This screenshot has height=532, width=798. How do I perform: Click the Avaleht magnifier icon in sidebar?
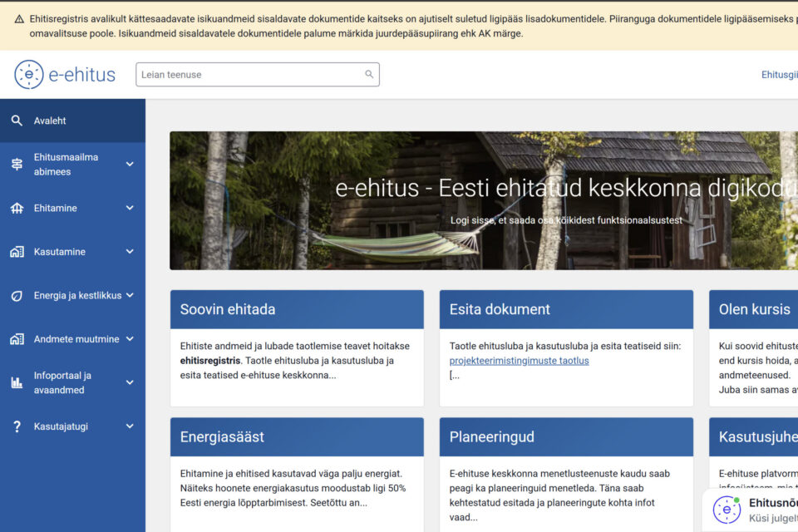tap(17, 121)
